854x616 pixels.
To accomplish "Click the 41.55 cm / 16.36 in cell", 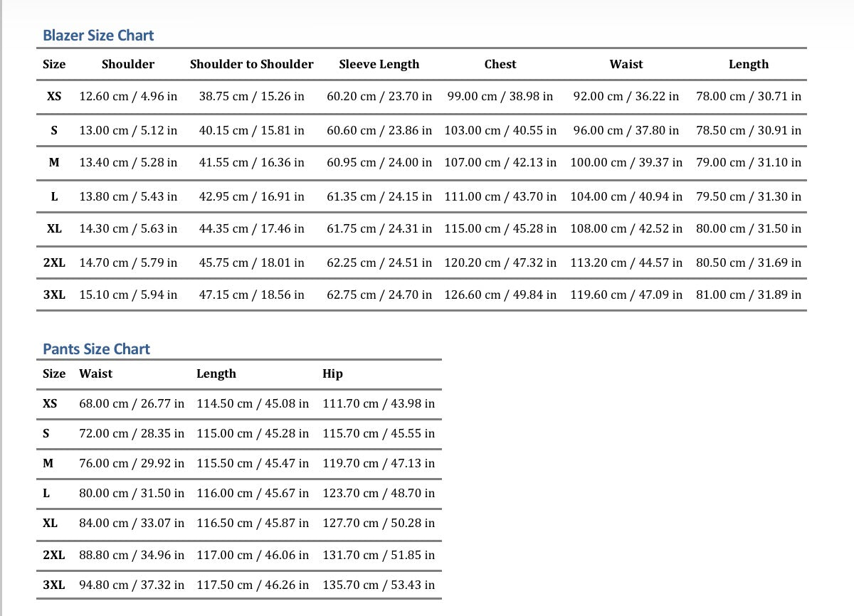I will pos(251,163).
